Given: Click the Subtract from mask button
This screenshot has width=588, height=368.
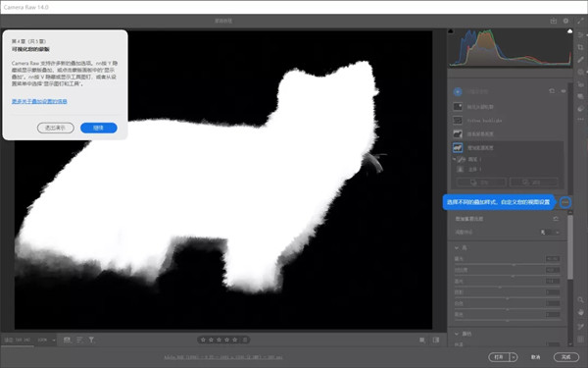Looking at the screenshot, I should coord(534,183).
